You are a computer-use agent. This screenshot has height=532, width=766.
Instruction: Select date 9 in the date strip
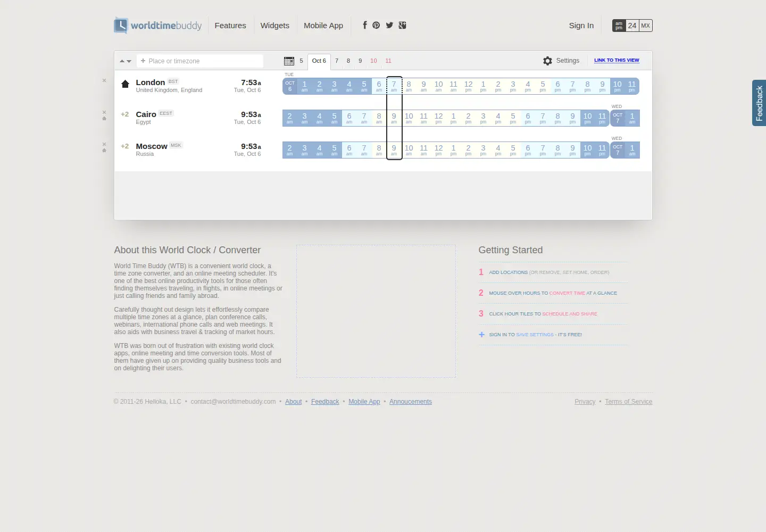(360, 61)
